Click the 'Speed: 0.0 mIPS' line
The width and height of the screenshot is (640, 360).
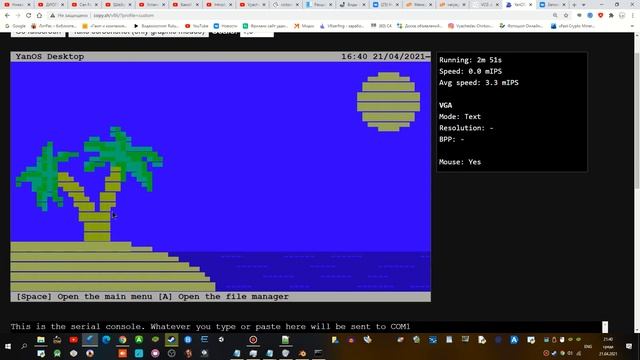(470, 71)
